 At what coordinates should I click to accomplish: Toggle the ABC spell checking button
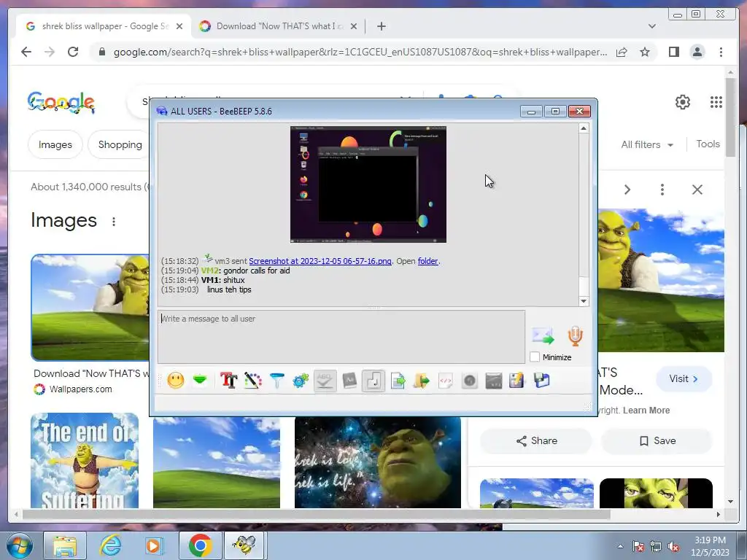coord(325,381)
